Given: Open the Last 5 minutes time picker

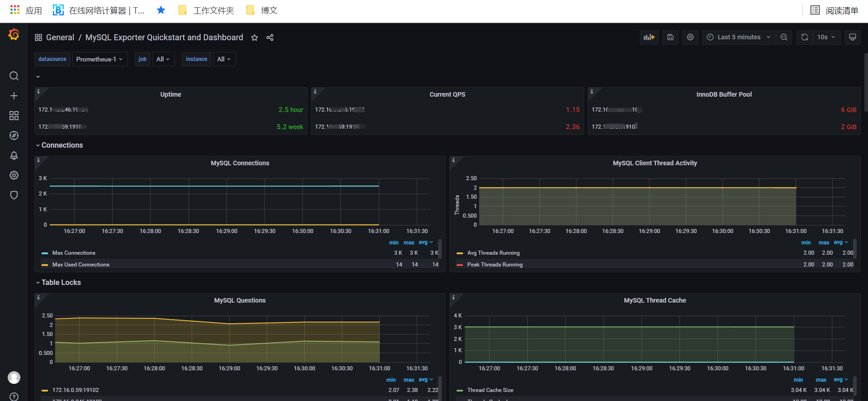Looking at the screenshot, I should click(739, 37).
